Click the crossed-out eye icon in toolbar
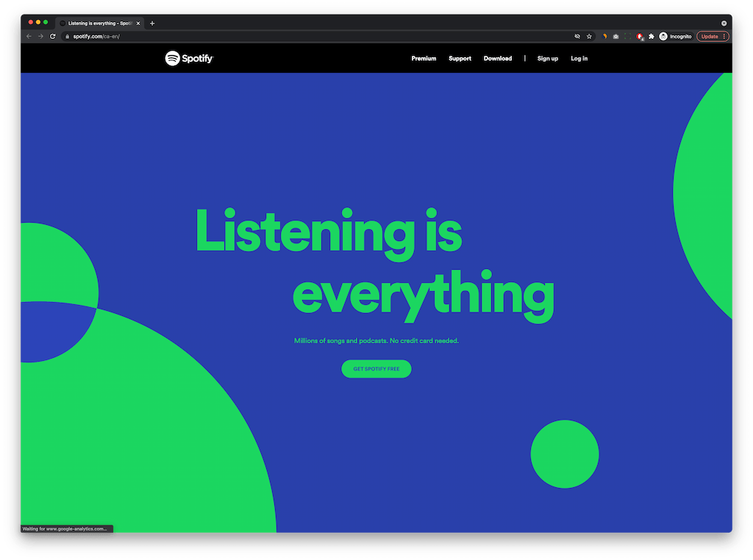Viewport: 753px width, 560px height. [577, 36]
